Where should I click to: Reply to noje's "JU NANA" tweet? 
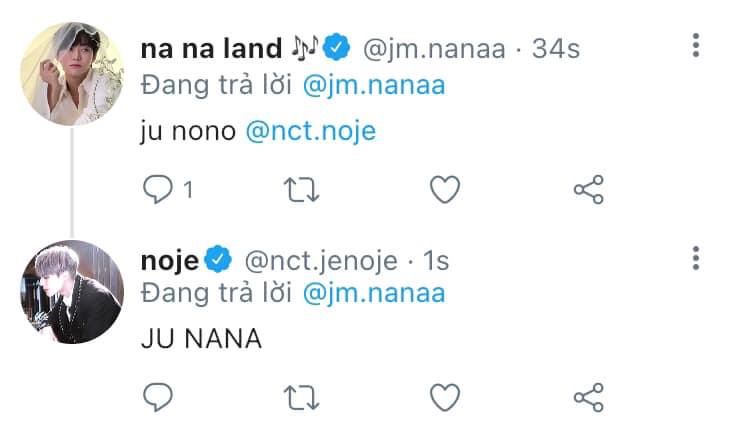(158, 398)
